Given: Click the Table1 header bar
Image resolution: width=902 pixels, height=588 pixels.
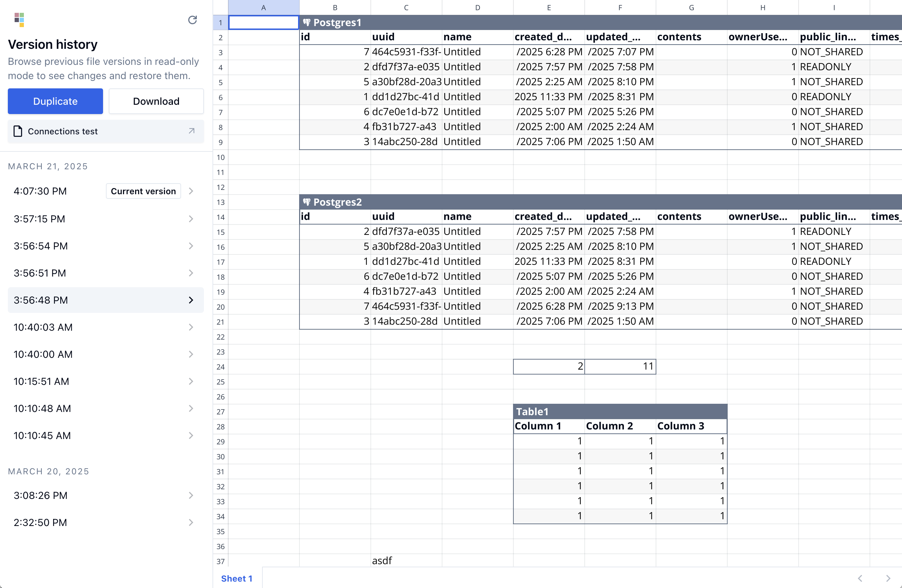Looking at the screenshot, I should pyautogui.click(x=620, y=412).
